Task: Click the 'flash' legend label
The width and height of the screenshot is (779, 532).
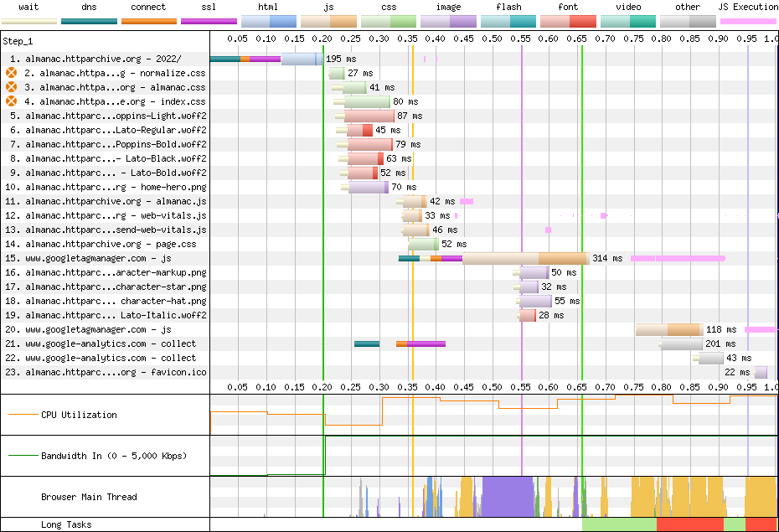Action: point(508,7)
